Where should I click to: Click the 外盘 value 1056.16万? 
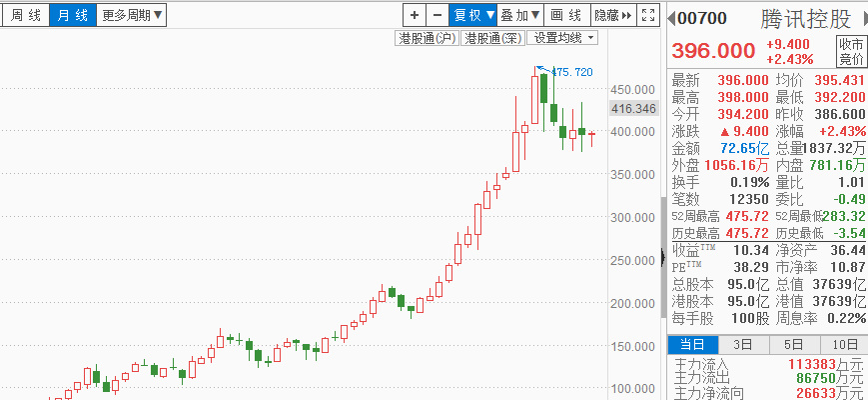737,165
